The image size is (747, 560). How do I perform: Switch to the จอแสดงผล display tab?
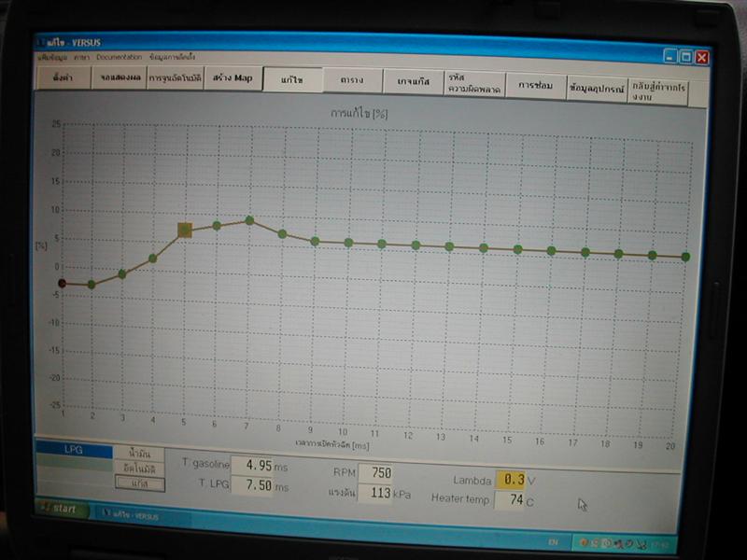point(120,77)
